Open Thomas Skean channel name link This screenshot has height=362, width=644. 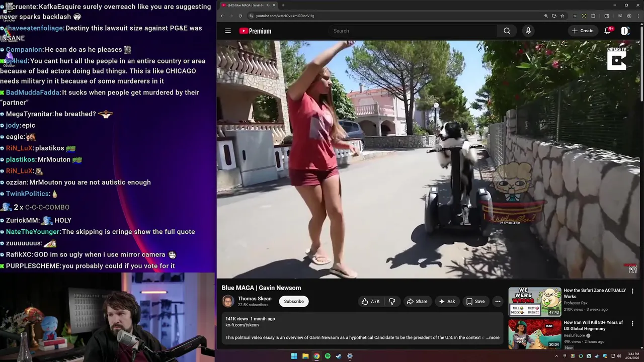[x=255, y=299]
